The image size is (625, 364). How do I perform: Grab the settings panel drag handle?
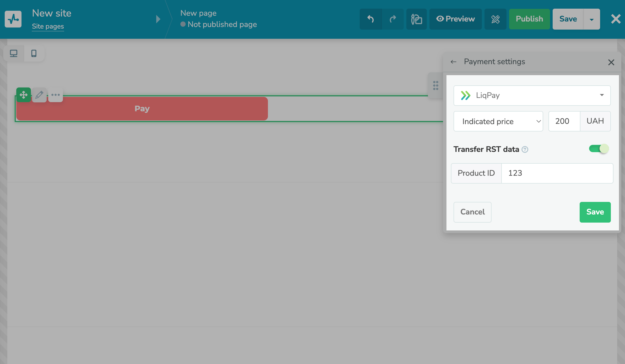(x=436, y=85)
